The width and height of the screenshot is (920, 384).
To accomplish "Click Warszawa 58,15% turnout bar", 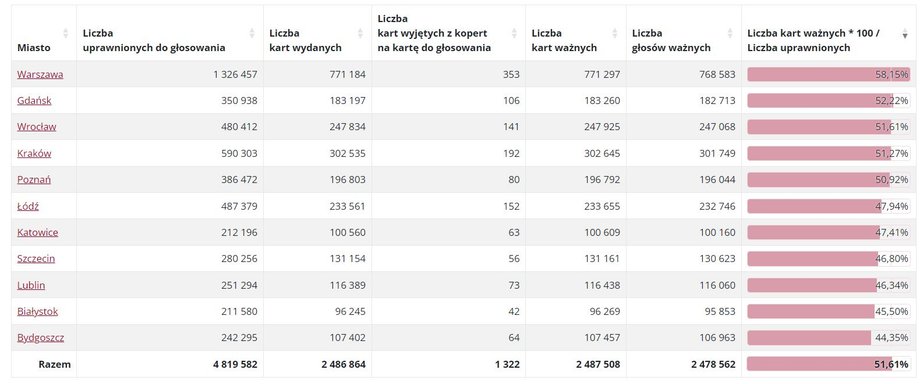I will point(828,75).
